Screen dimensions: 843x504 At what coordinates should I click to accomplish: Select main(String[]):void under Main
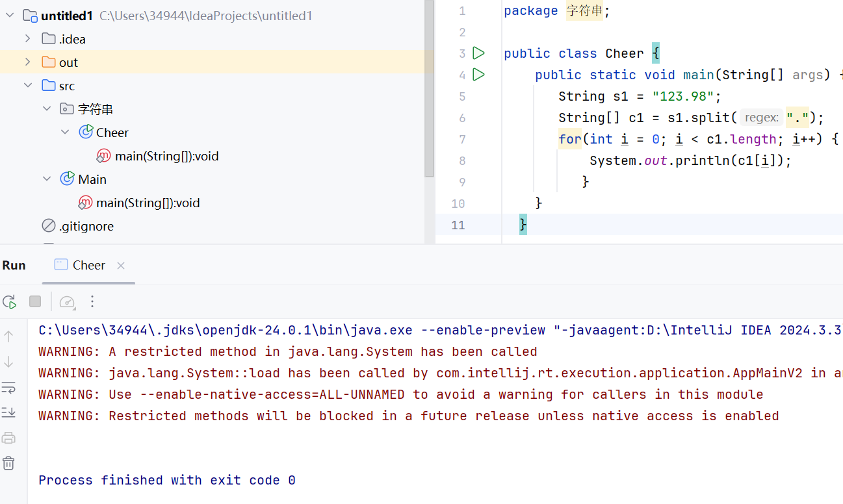click(x=148, y=203)
